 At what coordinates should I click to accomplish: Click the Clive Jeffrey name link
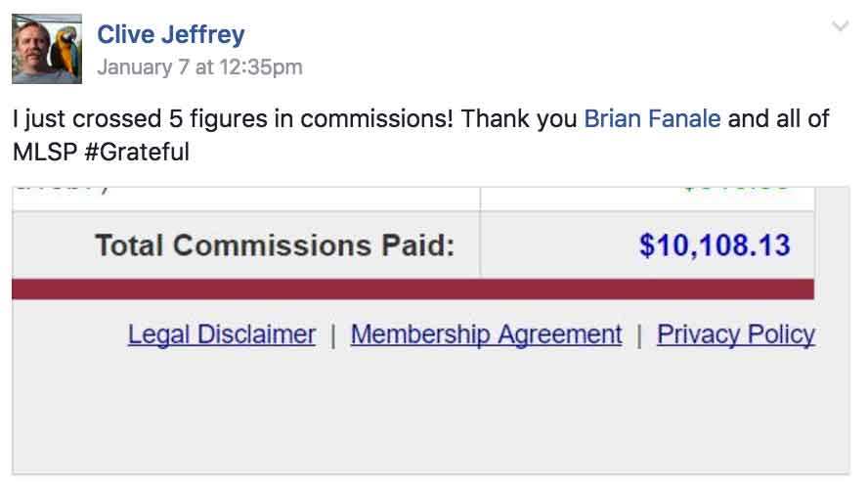[170, 34]
